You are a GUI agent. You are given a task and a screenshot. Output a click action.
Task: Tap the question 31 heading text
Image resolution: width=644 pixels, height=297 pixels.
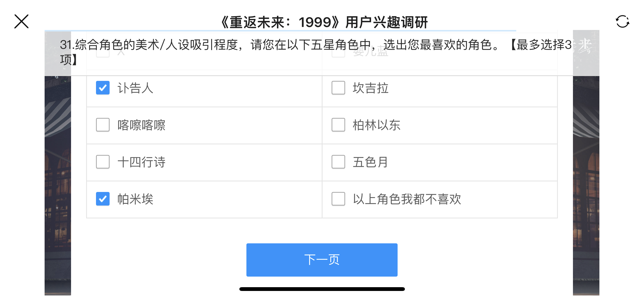coord(316,52)
